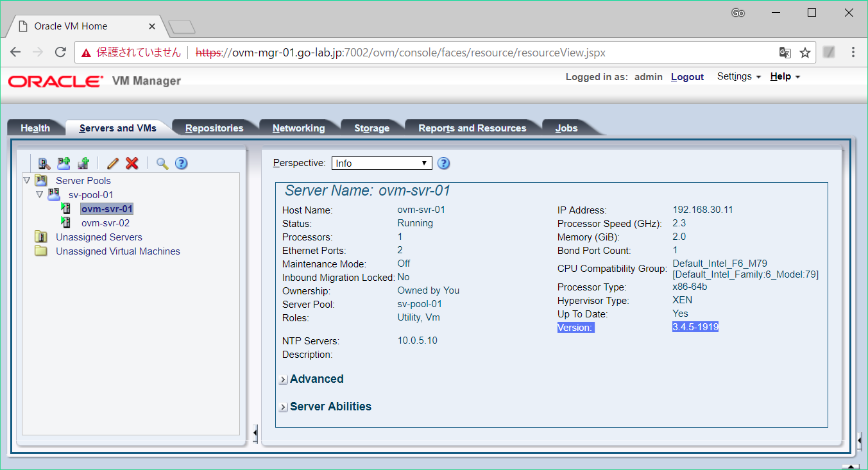The image size is (868, 470).
Task: Click the browser address bar URL
Action: coord(400,53)
